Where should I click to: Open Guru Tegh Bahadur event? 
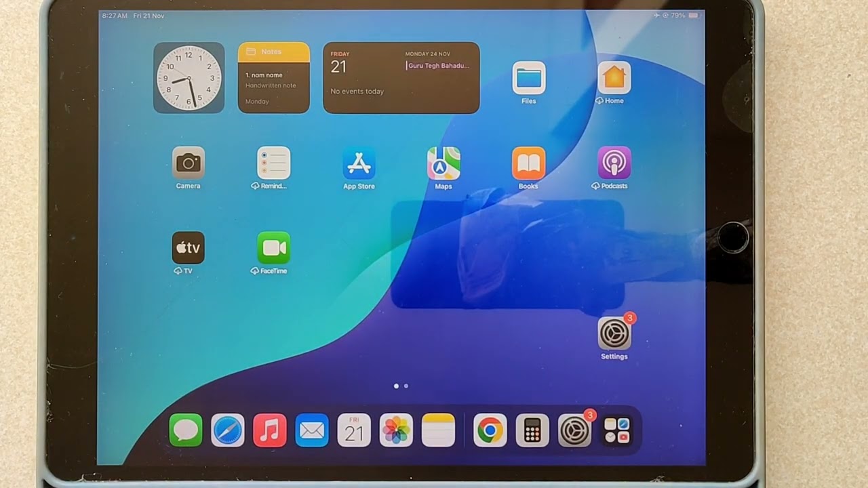[438, 66]
